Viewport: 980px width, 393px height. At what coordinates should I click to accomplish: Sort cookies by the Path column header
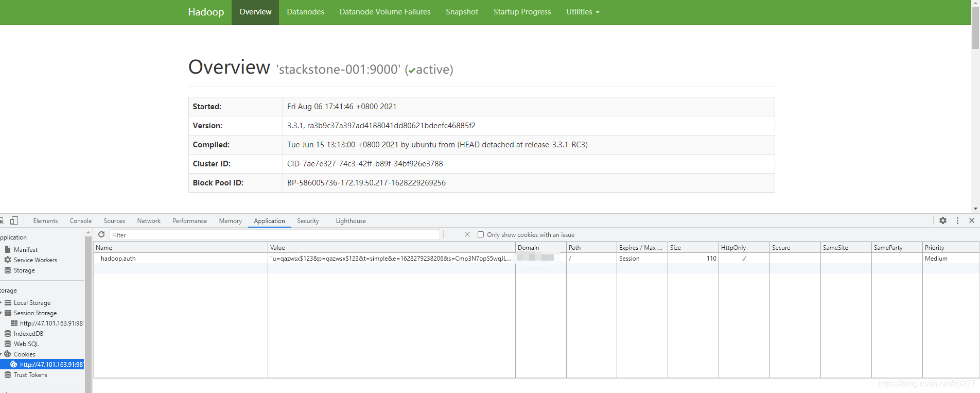coord(591,248)
